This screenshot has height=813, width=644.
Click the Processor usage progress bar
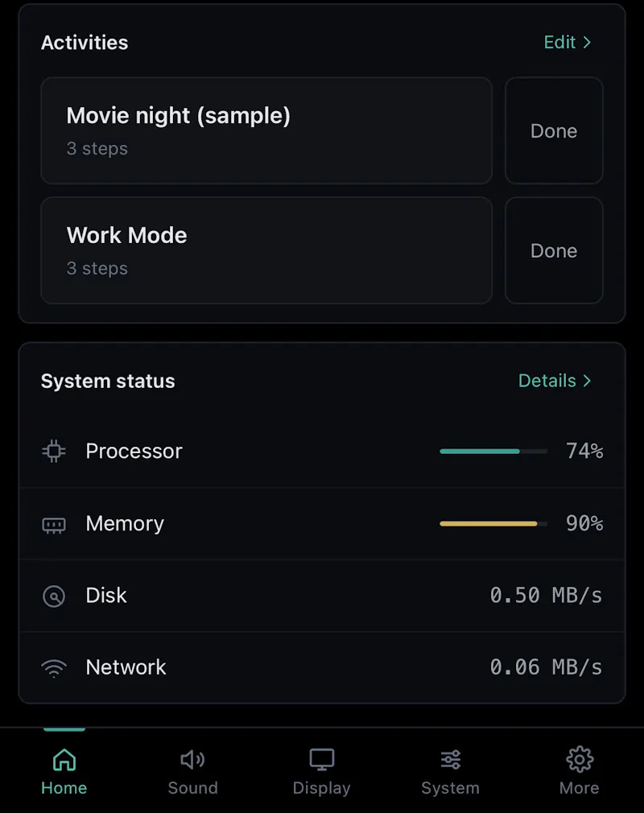(x=493, y=451)
